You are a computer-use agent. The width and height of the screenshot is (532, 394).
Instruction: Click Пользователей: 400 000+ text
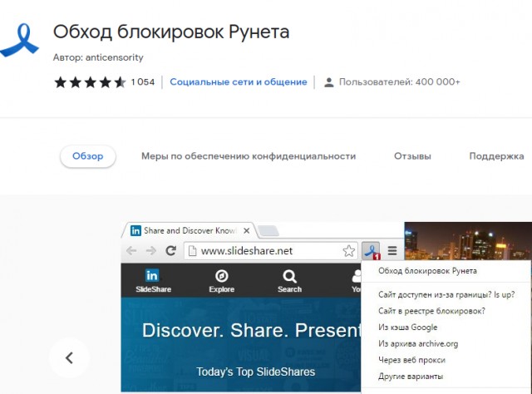click(399, 82)
